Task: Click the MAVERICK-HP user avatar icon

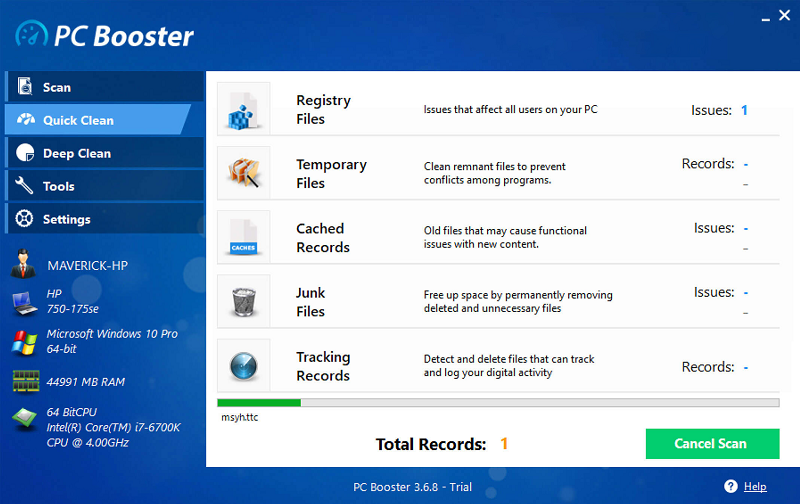Action: pyautogui.click(x=23, y=264)
